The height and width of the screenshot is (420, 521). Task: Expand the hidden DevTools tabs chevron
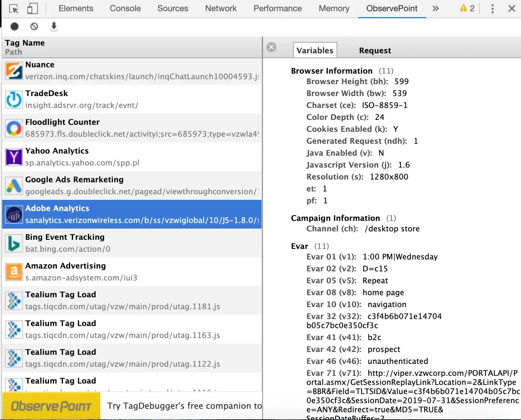435,9
